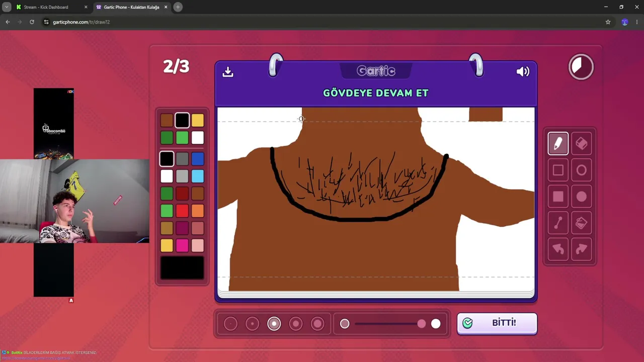Pick the second-largest brush size

296,324
